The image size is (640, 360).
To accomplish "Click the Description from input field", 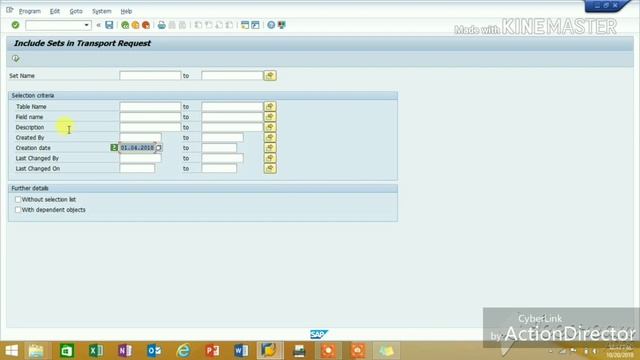I will 150,127.
